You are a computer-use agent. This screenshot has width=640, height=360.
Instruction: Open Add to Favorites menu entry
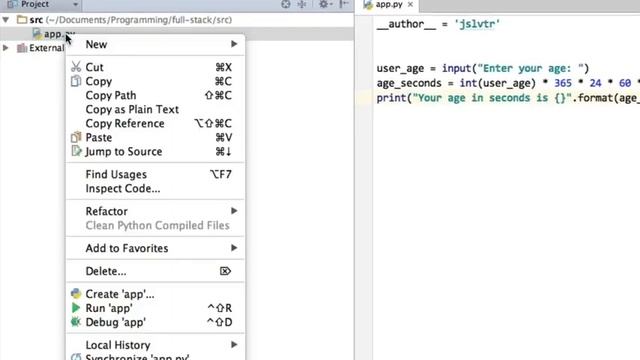155,248
